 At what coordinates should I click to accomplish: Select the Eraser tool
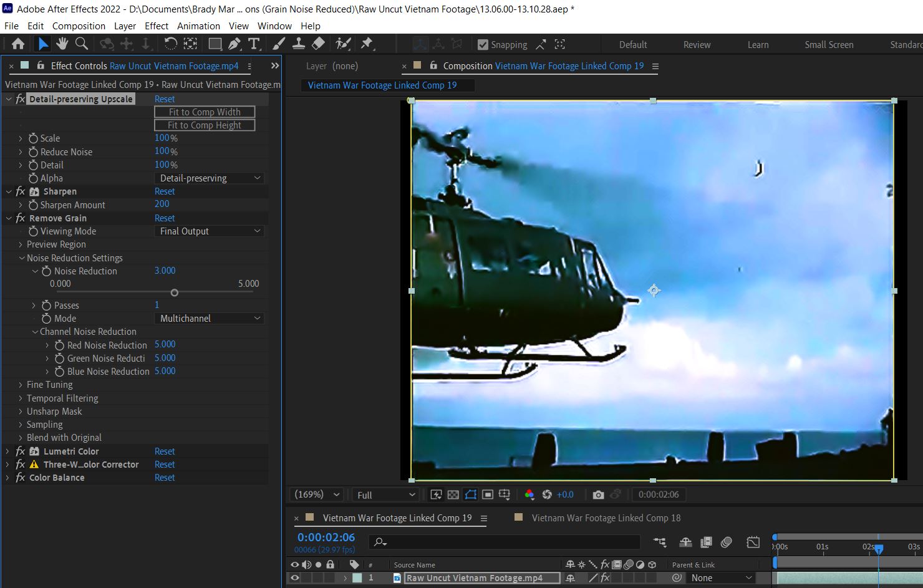point(318,44)
